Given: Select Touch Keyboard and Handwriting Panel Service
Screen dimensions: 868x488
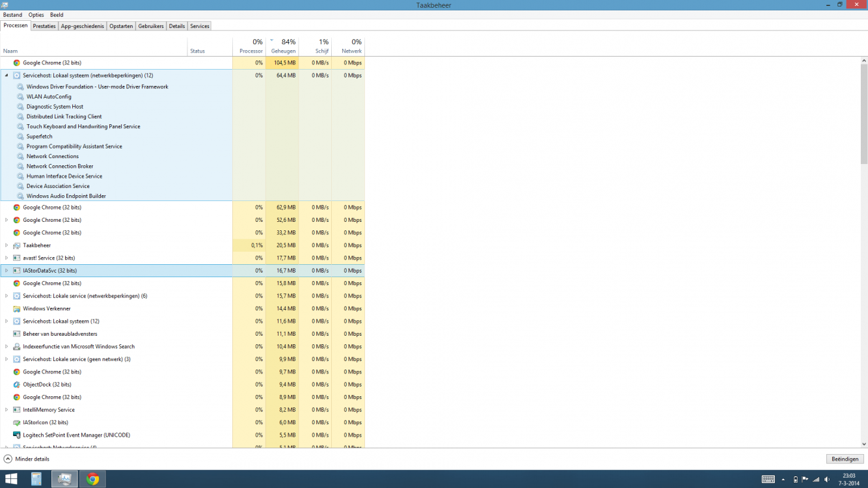Looking at the screenshot, I should [83, 127].
